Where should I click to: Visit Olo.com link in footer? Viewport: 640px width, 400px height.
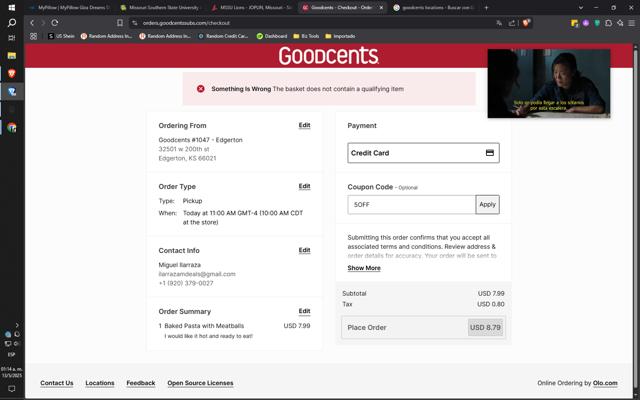[x=605, y=383]
